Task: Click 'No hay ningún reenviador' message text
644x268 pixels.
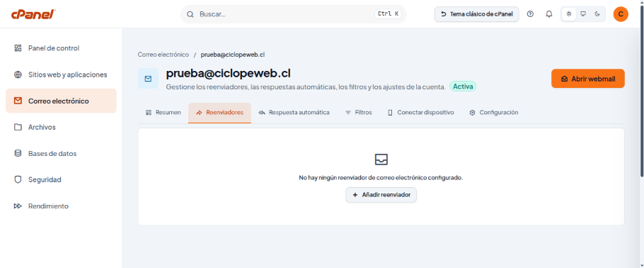Action: coord(381,178)
